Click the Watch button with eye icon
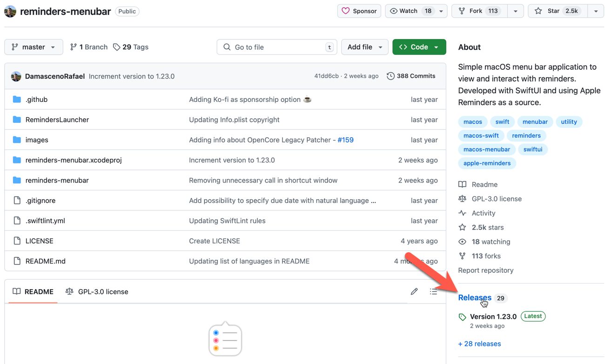Image resolution: width=605 pixels, height=364 pixels. (x=410, y=11)
